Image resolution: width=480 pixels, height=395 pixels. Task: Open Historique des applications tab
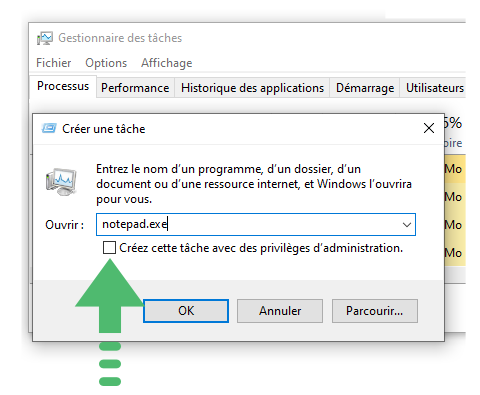[252, 88]
